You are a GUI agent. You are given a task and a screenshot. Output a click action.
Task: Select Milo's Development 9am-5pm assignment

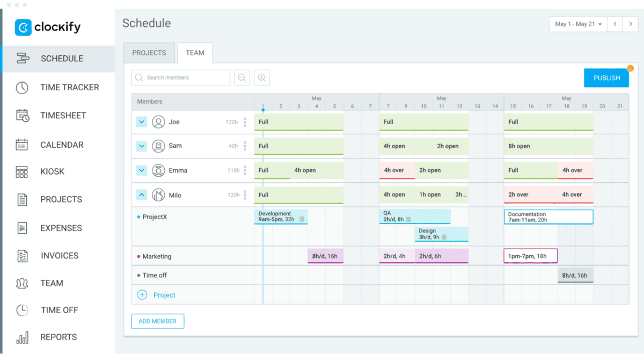(x=281, y=216)
